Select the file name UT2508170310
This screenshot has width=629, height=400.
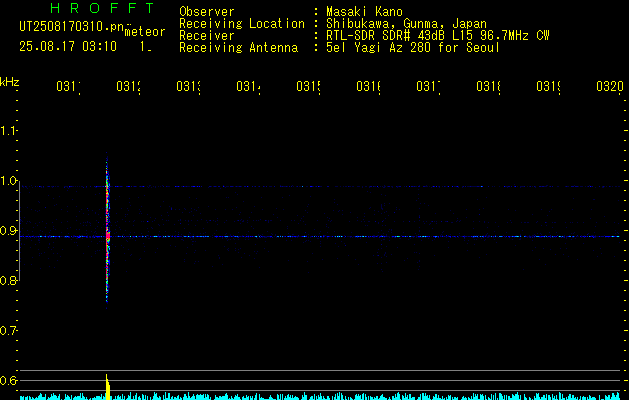click(71, 27)
